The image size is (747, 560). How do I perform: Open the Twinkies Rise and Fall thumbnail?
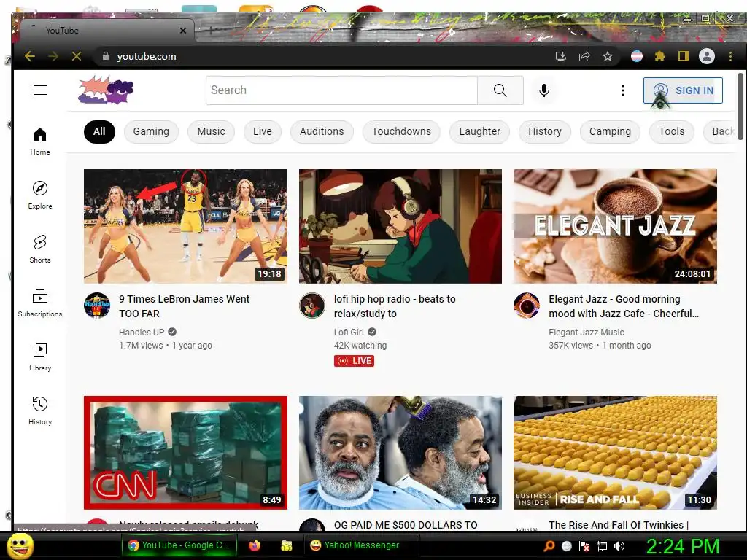pos(615,453)
